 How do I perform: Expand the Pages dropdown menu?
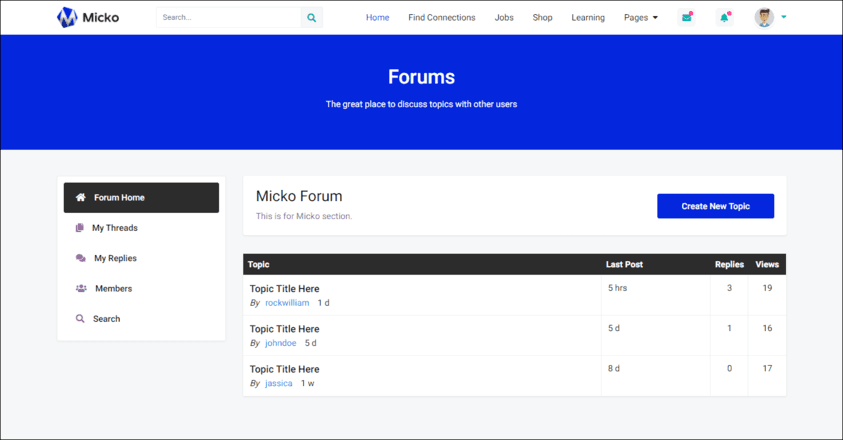point(641,18)
